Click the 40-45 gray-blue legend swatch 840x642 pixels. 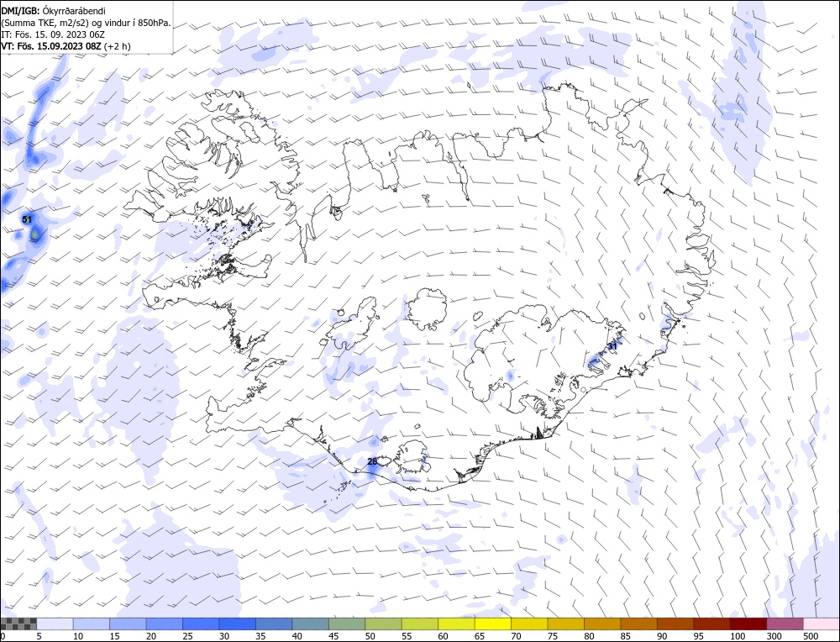click(310, 624)
